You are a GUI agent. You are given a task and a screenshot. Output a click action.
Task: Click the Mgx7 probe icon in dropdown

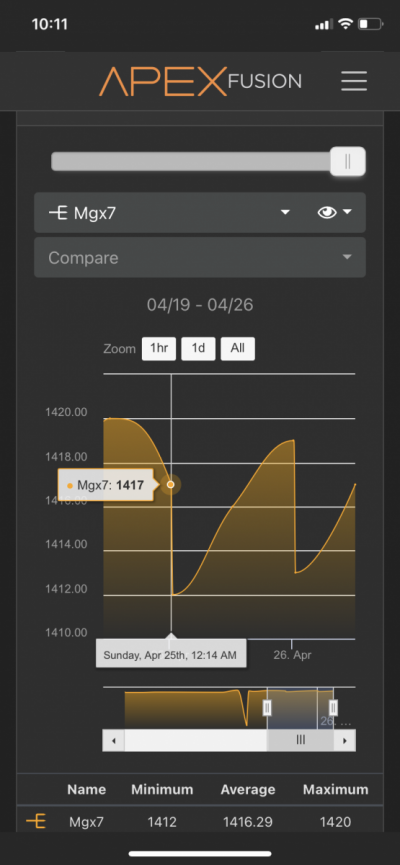58,212
